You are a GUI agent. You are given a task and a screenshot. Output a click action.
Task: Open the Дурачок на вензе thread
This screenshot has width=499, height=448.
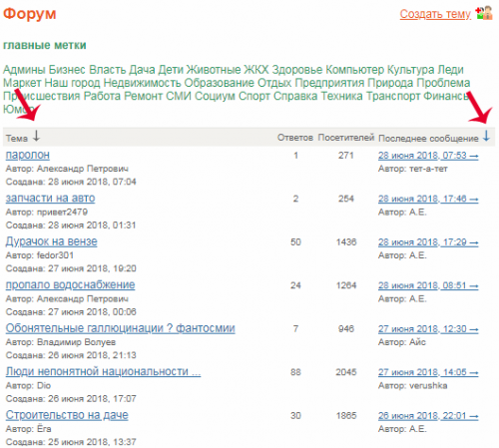[52, 241]
